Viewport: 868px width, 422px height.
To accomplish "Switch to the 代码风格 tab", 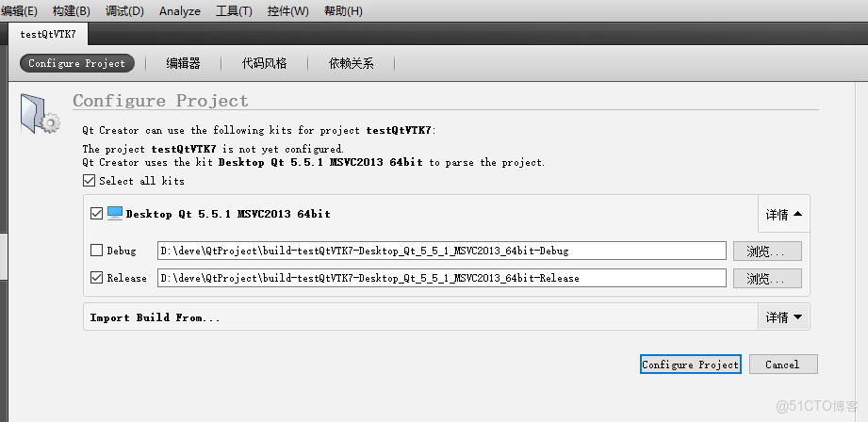I will (x=264, y=63).
